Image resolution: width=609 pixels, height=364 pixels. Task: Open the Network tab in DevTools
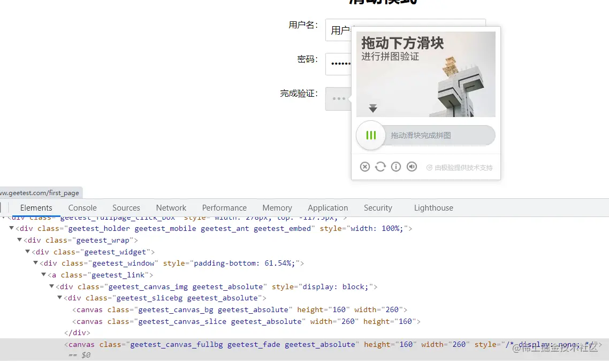[x=171, y=207]
